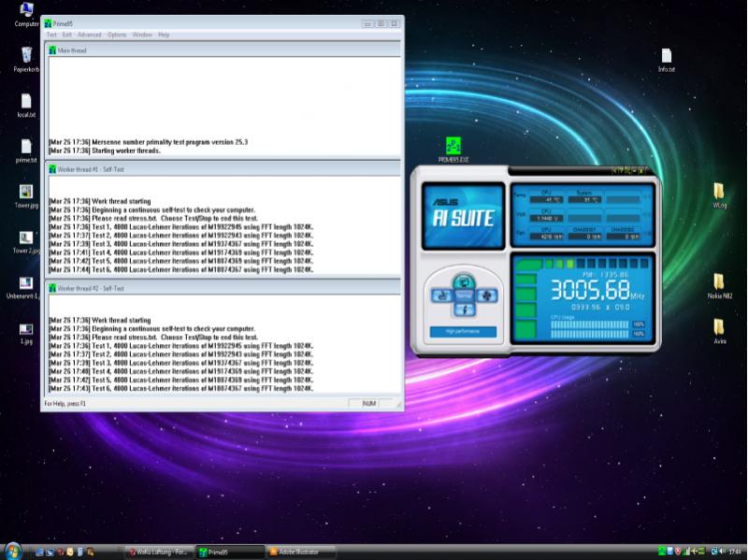The image size is (748, 560).
Task: Select the prime.txt desktop file
Action: [x=26, y=151]
